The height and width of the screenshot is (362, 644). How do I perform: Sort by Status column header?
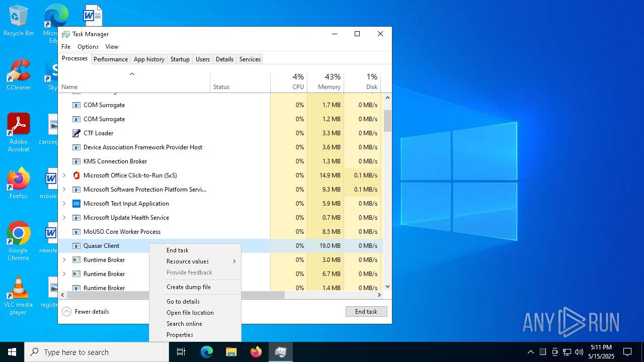(240, 82)
